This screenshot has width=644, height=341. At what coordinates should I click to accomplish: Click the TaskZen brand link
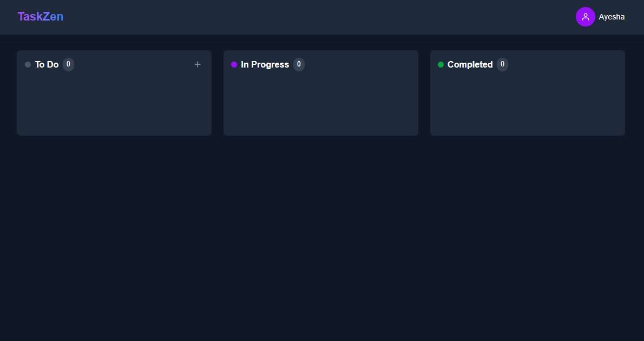click(41, 16)
